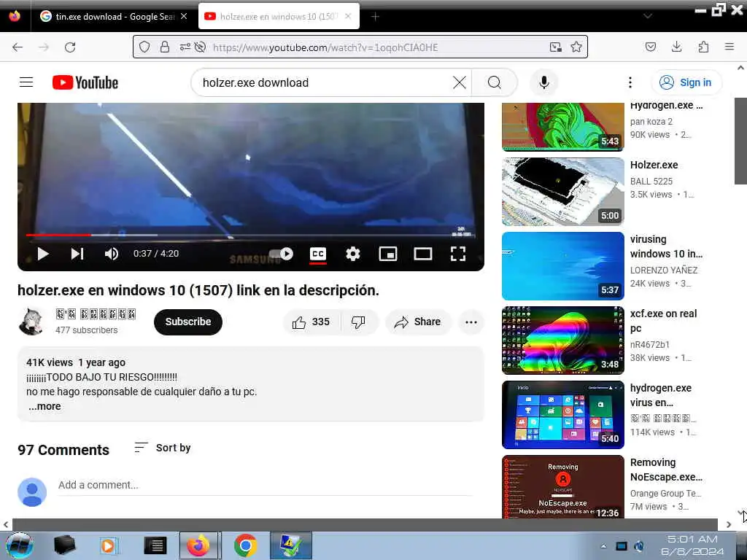List all tabs dropdown arrow
Viewport: 747px width, 560px height.
tap(648, 16)
